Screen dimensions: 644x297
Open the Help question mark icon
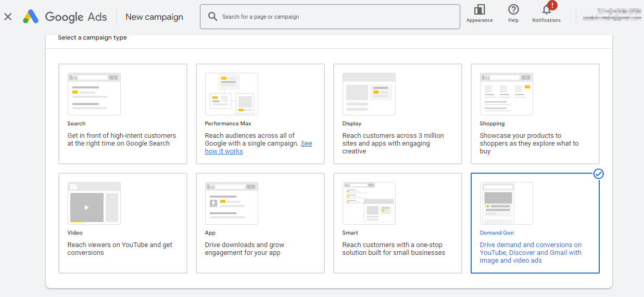point(513,10)
